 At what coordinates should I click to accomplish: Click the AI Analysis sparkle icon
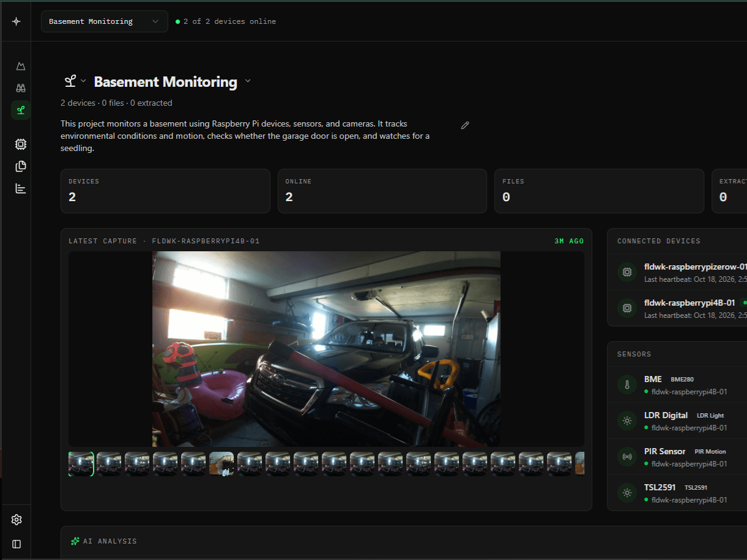[x=75, y=541]
